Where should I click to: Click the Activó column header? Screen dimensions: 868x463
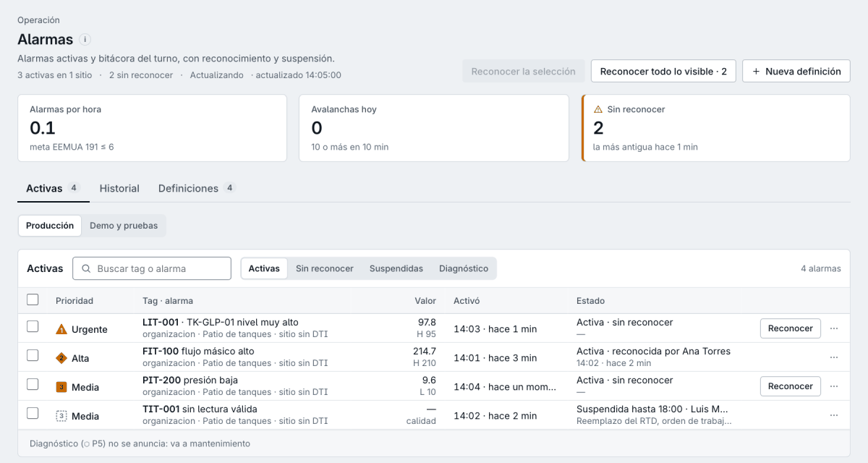pyautogui.click(x=467, y=301)
